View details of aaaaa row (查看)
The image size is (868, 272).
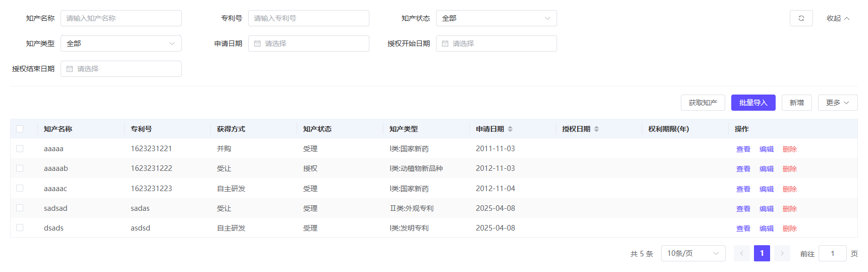pyautogui.click(x=743, y=149)
